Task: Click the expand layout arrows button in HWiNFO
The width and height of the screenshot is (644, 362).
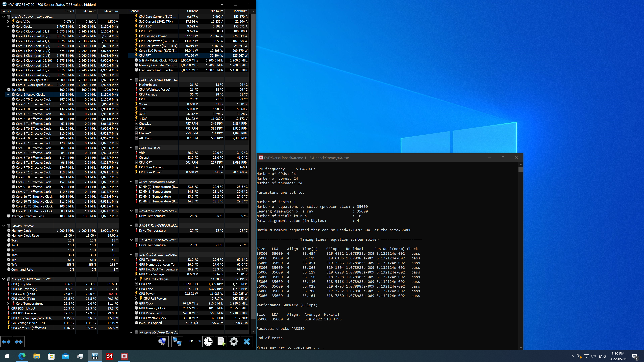Action: (6, 342)
